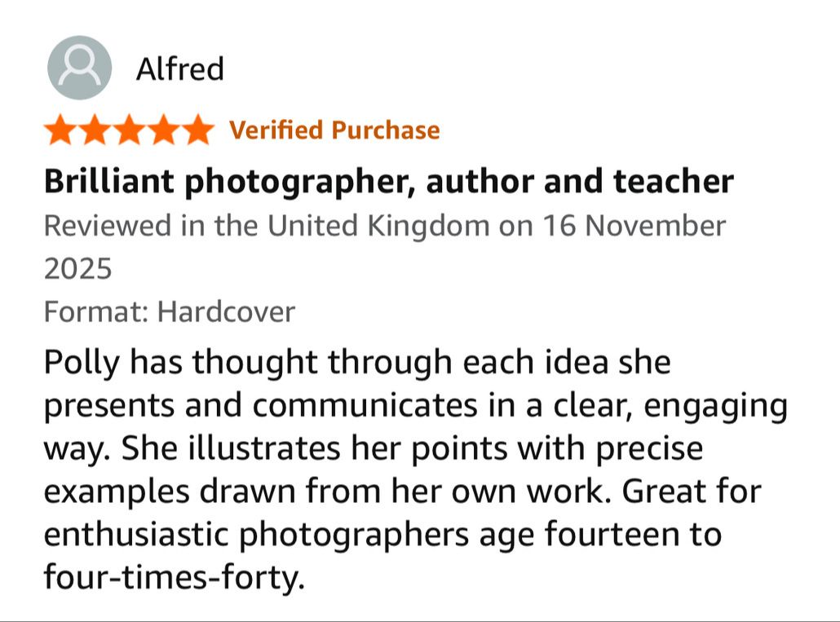Open the review titled Brilliant photographer, author and teacher
840x622 pixels.
[388, 181]
